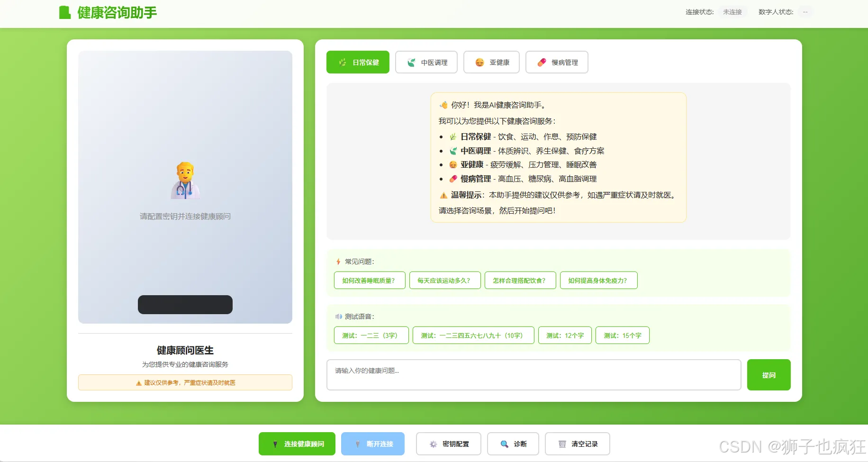Click the plug icon in 连接健康顾问
Screen dimensions: 868x462
[275, 444]
